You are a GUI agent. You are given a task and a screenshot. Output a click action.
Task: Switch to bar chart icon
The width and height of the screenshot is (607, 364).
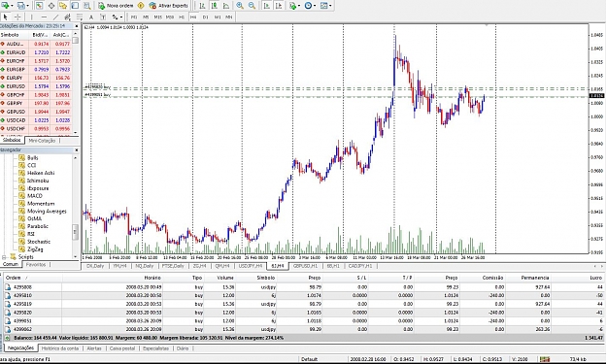(x=202, y=6)
